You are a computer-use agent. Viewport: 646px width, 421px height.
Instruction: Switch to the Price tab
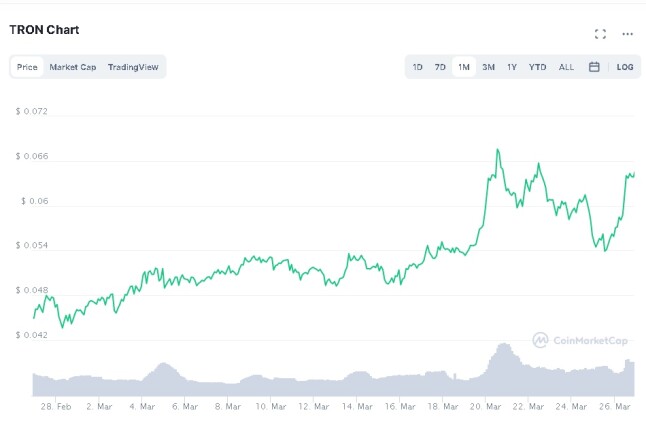click(27, 67)
